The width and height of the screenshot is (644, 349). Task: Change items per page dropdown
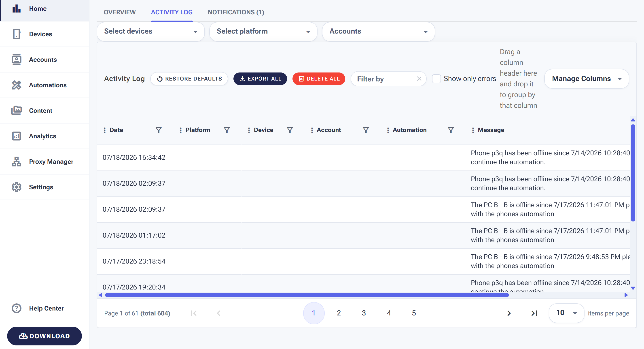coord(566,313)
